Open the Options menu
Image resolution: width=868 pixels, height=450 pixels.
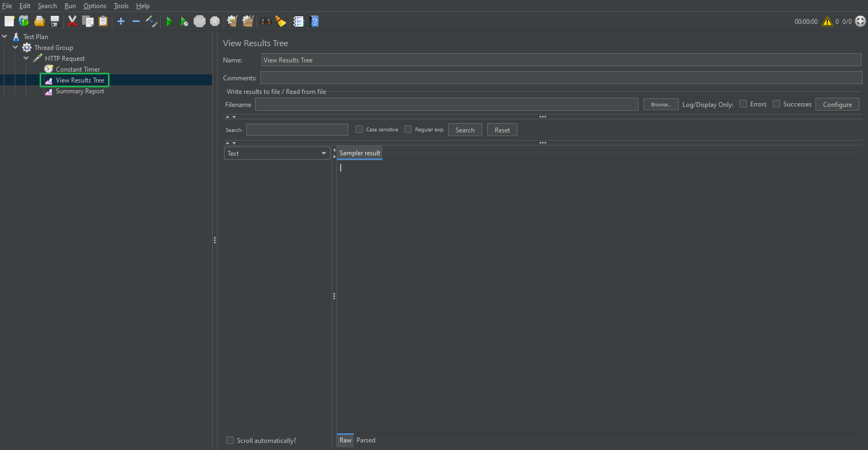(x=95, y=6)
